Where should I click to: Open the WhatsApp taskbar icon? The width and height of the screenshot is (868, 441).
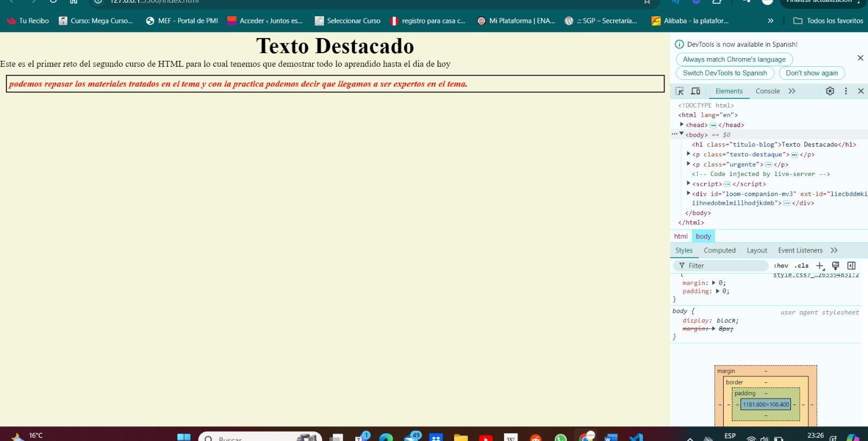[560, 438]
